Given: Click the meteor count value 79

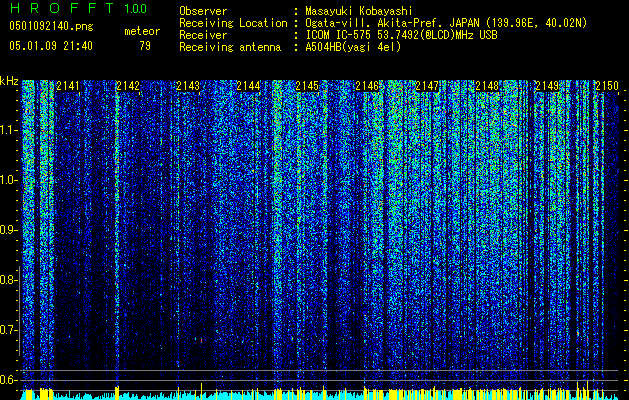Looking at the screenshot, I should (145, 46).
